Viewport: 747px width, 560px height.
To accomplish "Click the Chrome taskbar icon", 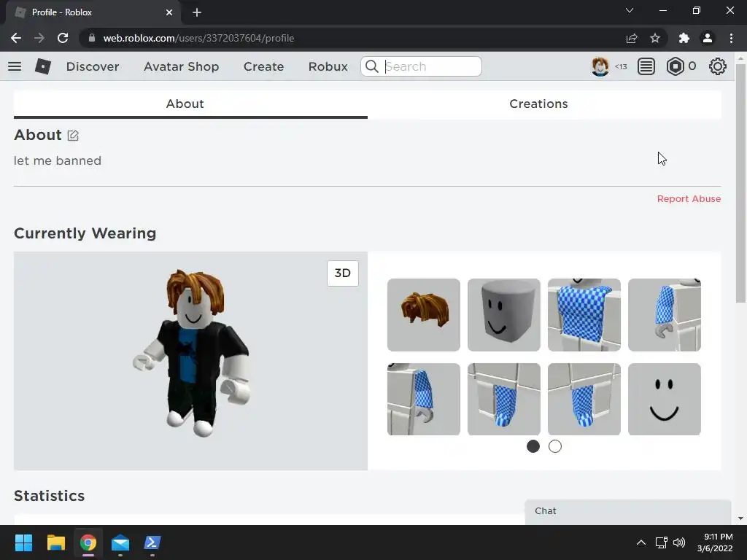I will tap(88, 542).
